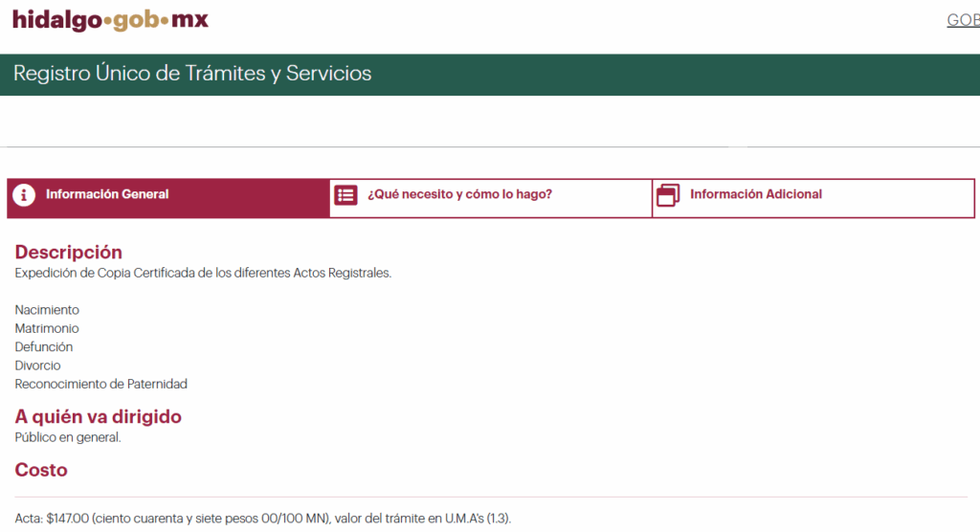This screenshot has height=532, width=980.
Task: Click the Descripción heading
Action: tap(69, 252)
